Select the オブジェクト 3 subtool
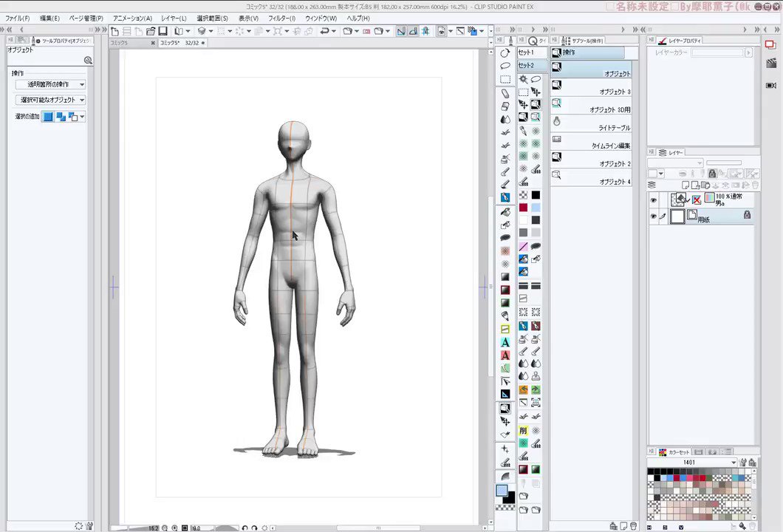783x532 pixels. tap(591, 88)
